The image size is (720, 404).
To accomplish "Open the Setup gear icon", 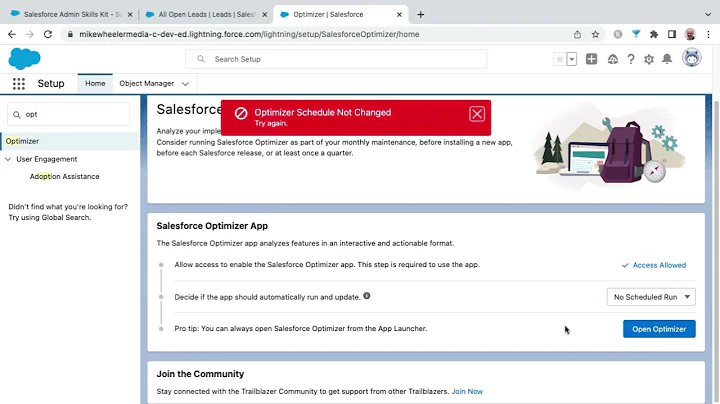I will (649, 59).
